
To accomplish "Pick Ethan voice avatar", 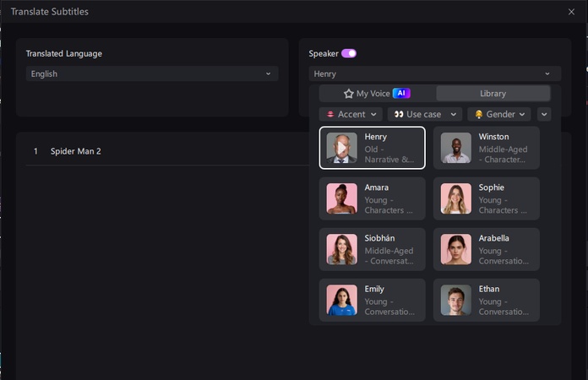I will coord(456,300).
